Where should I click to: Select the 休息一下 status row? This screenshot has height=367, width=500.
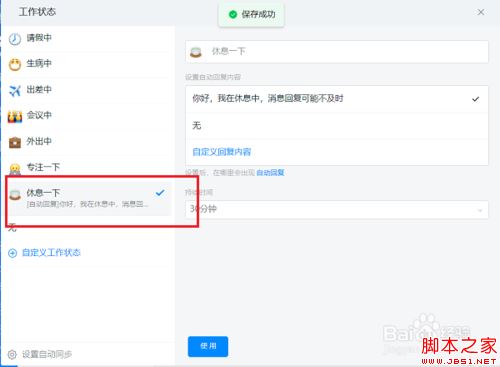[x=89, y=198]
